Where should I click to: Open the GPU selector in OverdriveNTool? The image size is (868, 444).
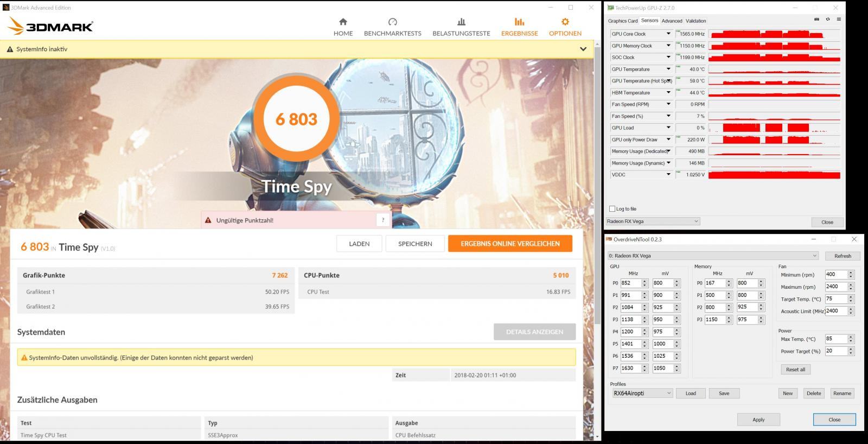(x=713, y=256)
